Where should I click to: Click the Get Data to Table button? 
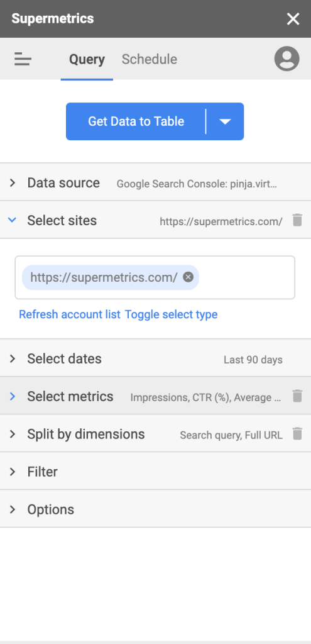(136, 121)
